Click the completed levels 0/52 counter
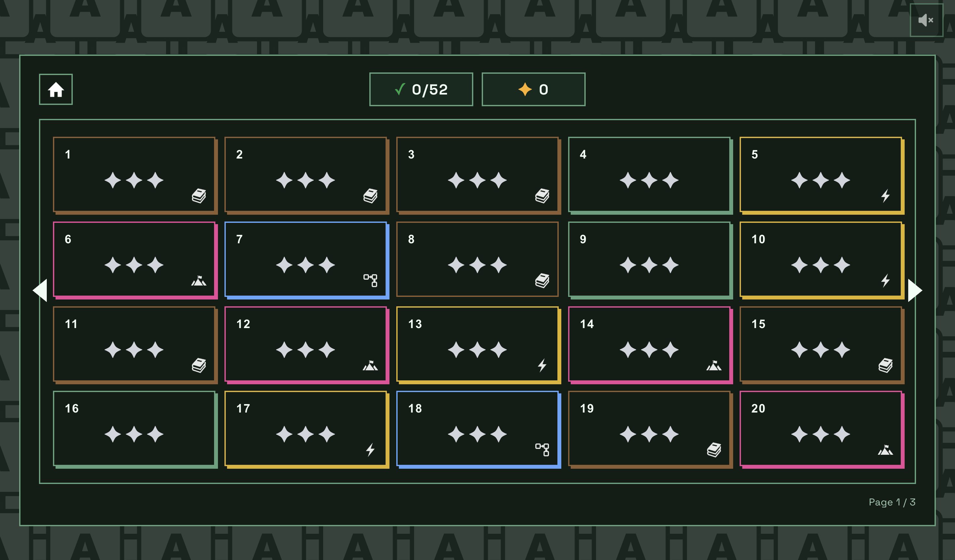 (421, 89)
